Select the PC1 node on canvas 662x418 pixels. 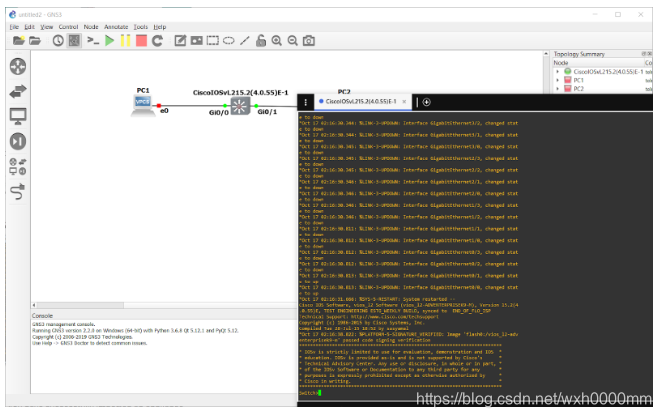pyautogui.click(x=143, y=105)
